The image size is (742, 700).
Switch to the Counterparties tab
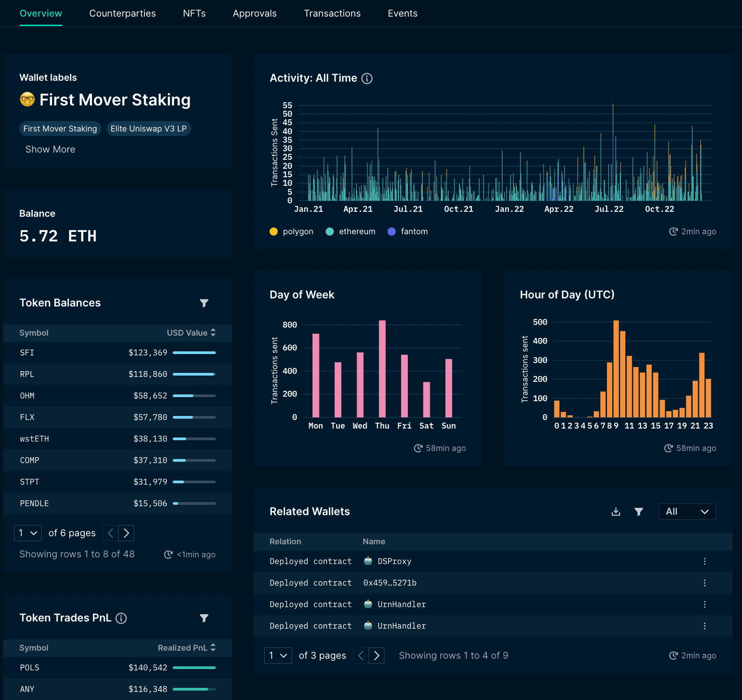pyautogui.click(x=122, y=13)
